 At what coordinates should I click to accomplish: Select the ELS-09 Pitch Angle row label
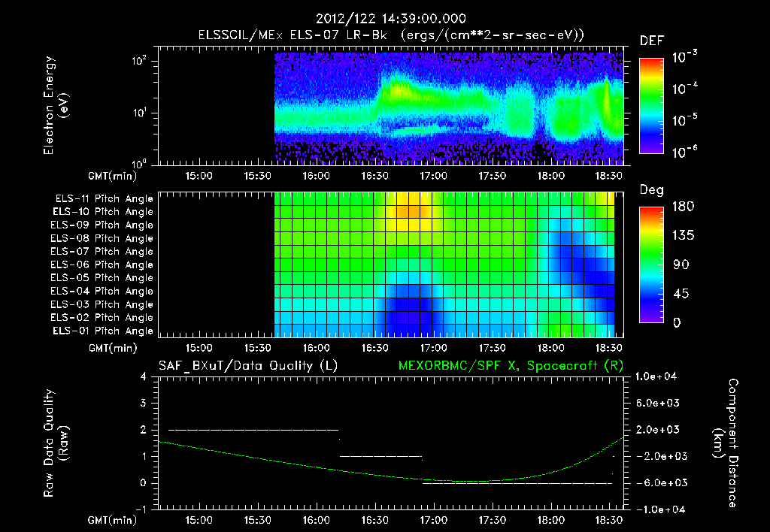pos(102,225)
